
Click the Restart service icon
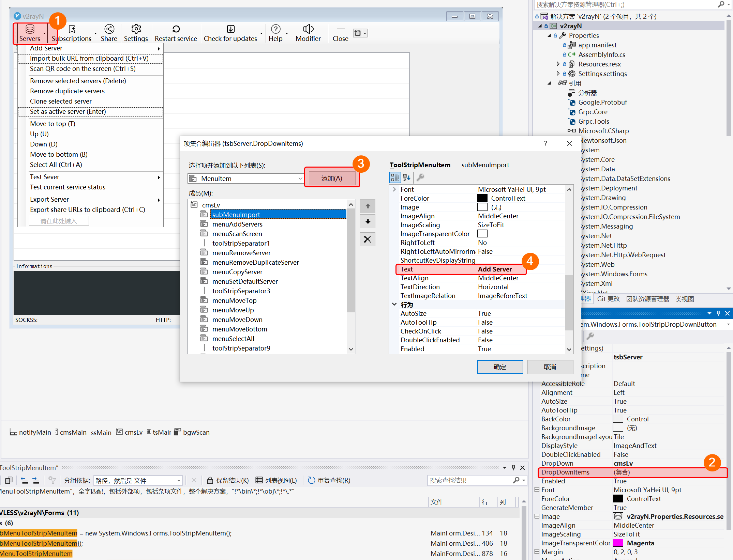pos(176,30)
